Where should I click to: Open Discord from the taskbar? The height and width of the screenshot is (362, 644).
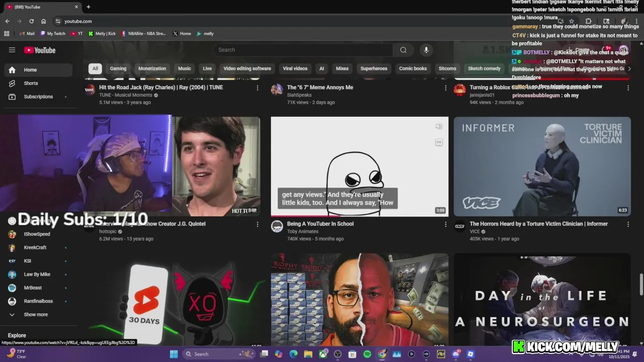[x=456, y=354]
